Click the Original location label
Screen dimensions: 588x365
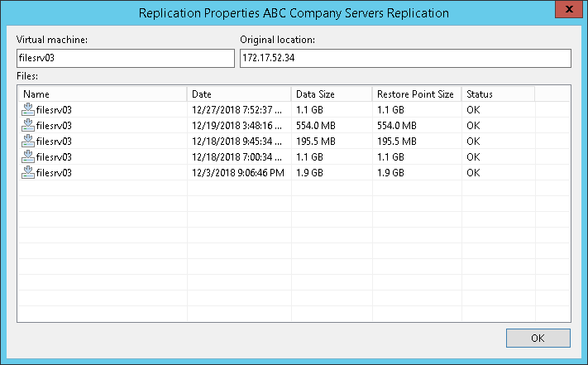point(277,40)
